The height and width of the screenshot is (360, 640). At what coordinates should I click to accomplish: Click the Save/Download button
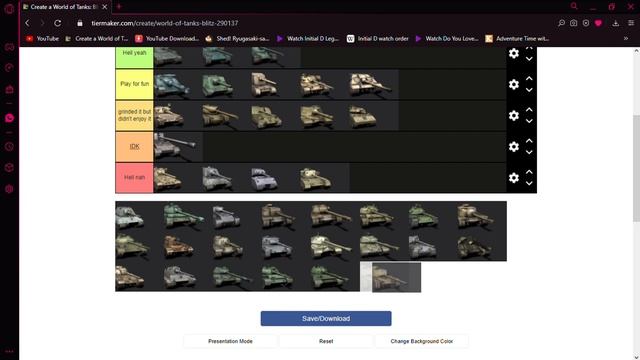pyautogui.click(x=326, y=318)
